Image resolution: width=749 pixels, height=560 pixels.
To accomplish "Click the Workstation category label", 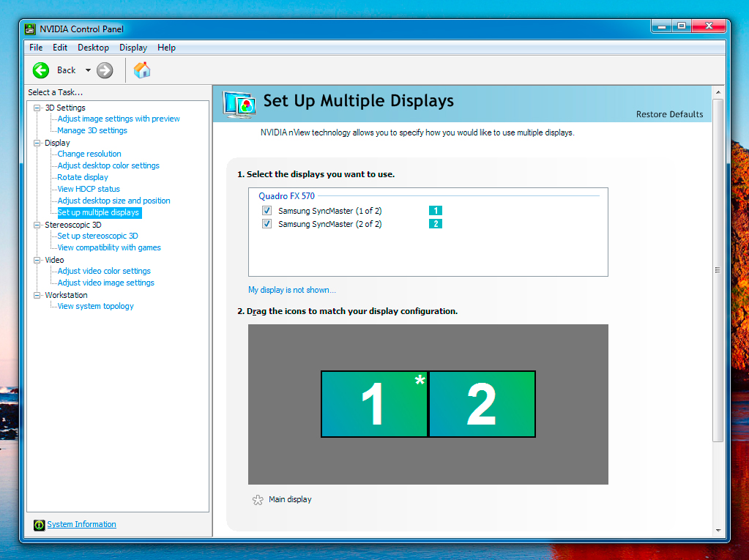I will (66, 295).
